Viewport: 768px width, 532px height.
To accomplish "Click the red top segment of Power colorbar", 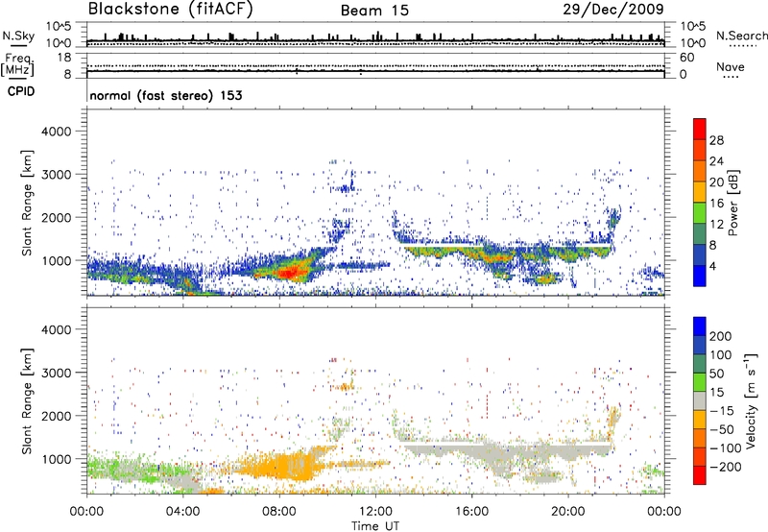I will (x=700, y=129).
